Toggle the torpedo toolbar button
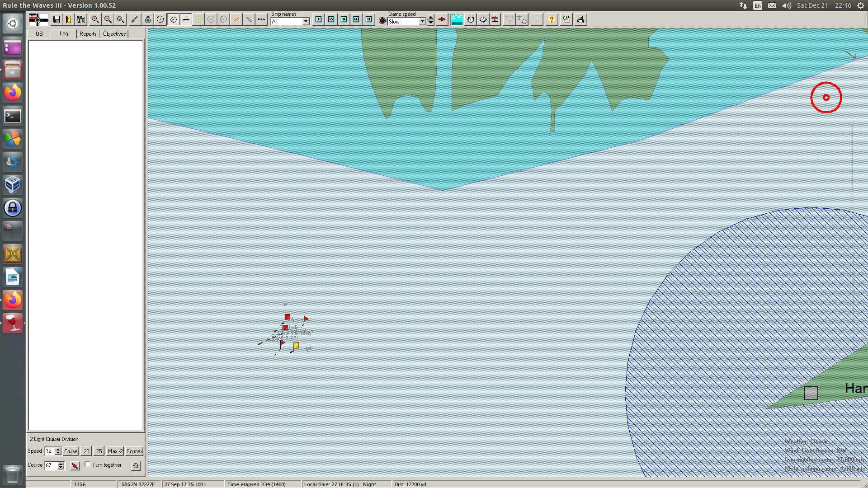This screenshot has width=868, height=488. (186, 19)
